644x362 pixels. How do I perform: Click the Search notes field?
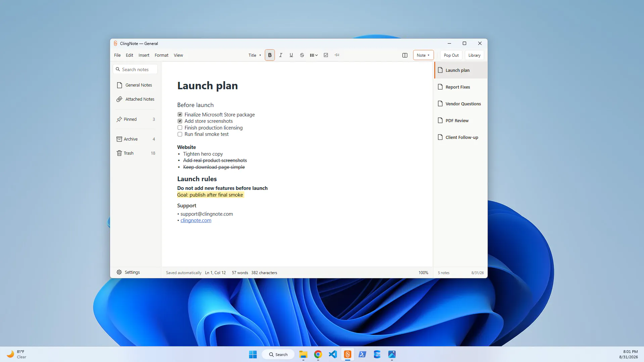point(135,69)
